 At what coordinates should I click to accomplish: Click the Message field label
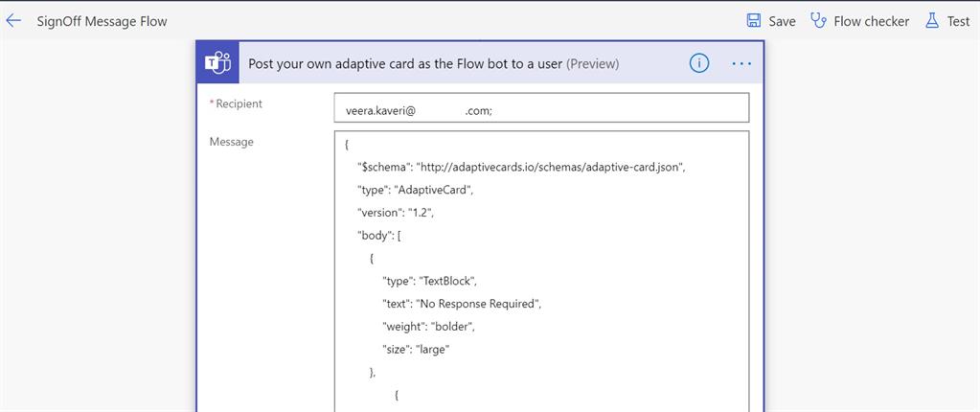point(231,142)
